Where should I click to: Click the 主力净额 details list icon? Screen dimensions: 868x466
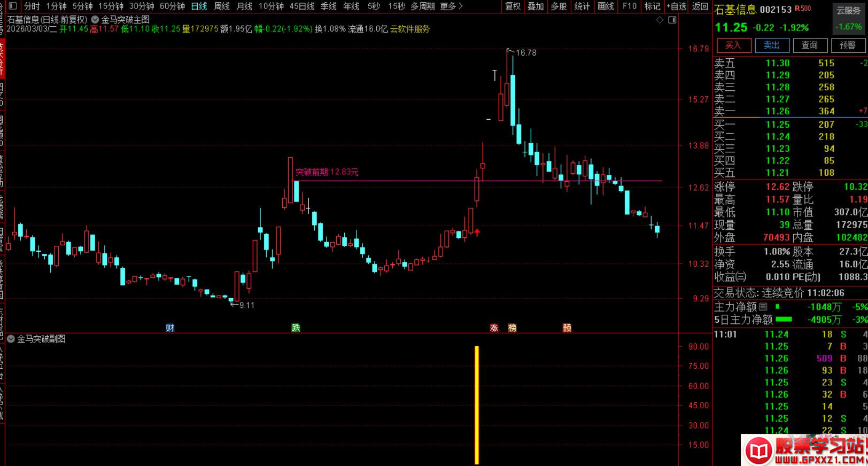point(763,307)
